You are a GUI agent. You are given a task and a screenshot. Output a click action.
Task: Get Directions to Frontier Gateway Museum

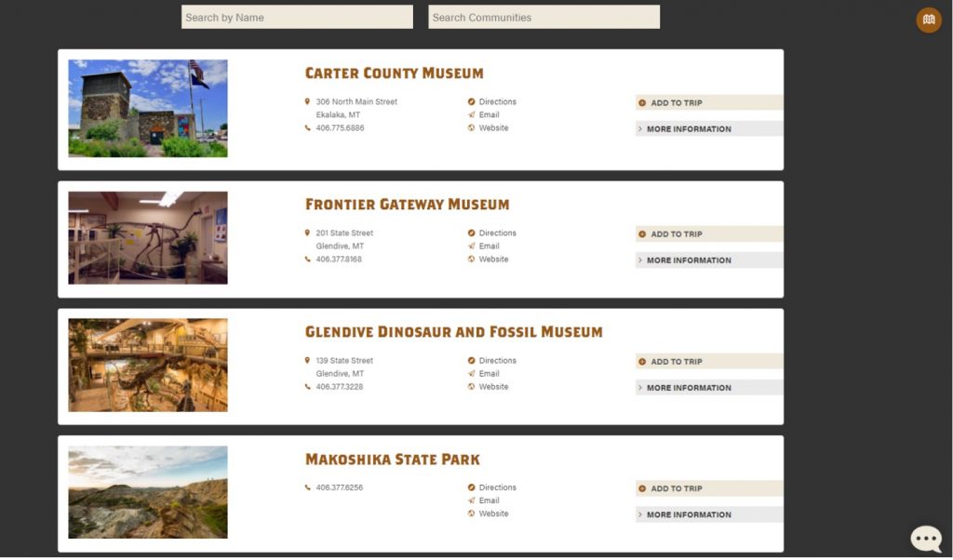pyautogui.click(x=497, y=233)
